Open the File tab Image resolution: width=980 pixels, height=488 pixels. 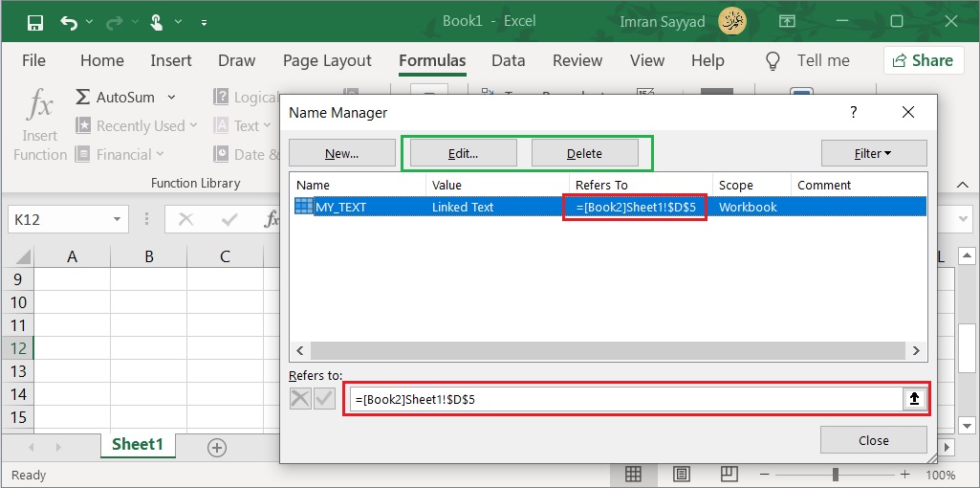33,60
